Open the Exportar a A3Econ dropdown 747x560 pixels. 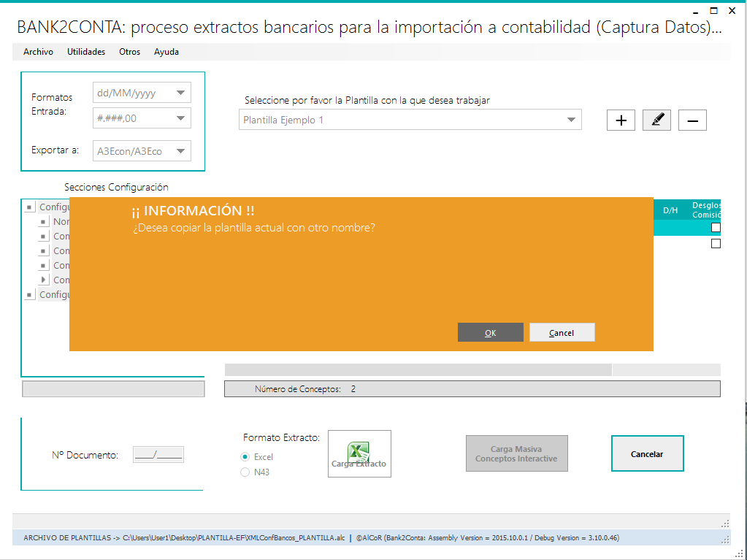pyautogui.click(x=180, y=151)
